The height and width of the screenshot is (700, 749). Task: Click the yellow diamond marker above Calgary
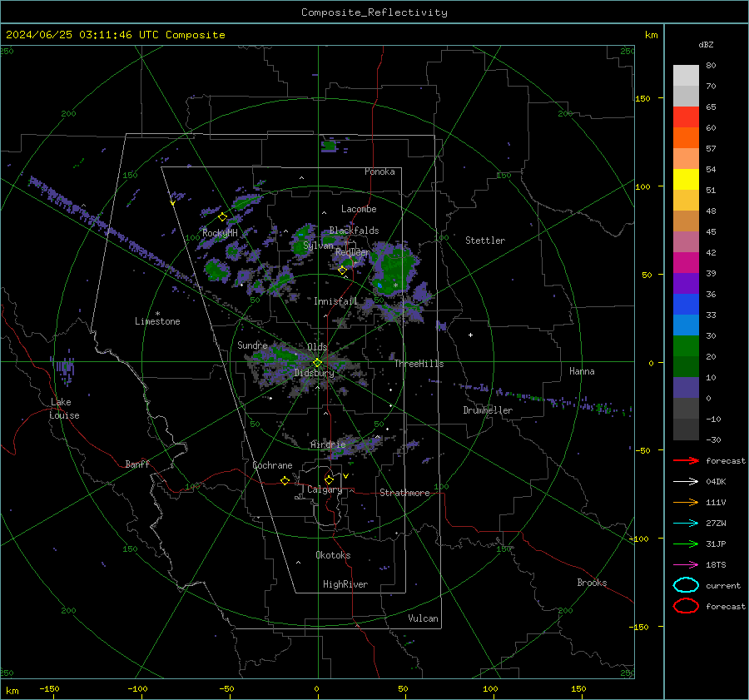[329, 479]
